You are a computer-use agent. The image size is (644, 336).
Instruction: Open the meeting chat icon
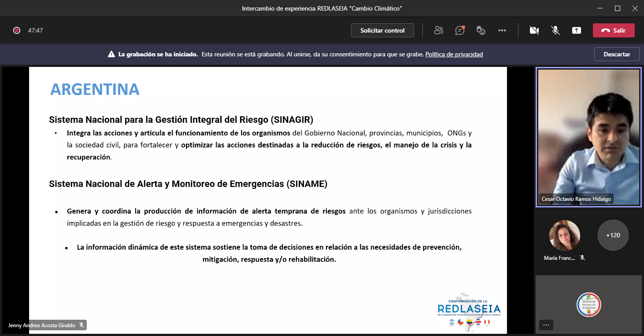[460, 30]
